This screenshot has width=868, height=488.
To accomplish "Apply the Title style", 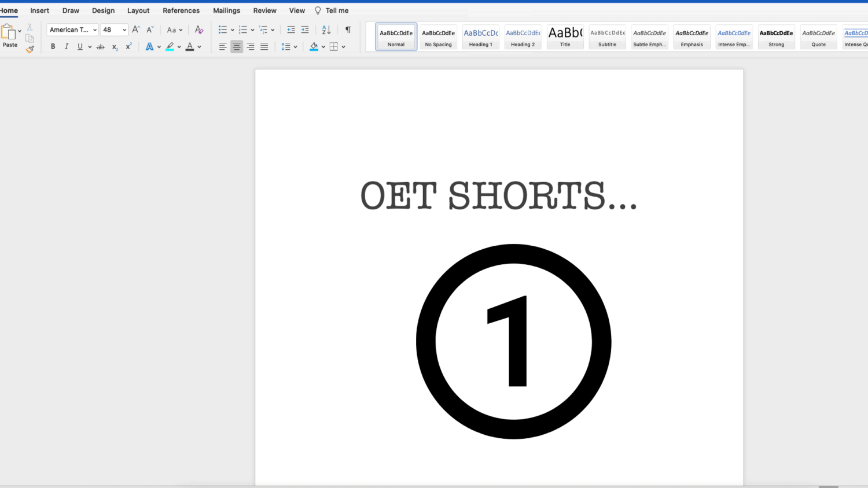I will (565, 37).
